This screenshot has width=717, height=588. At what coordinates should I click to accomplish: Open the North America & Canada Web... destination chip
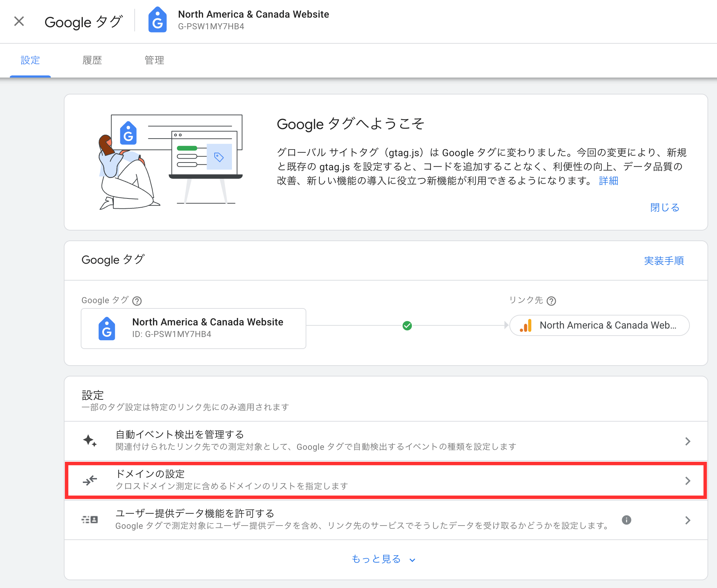tap(599, 325)
